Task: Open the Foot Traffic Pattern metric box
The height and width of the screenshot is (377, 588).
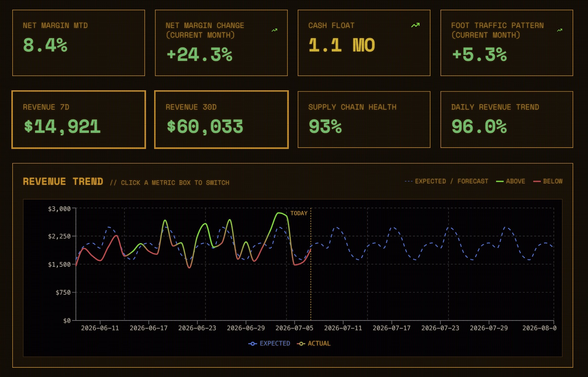Action: tap(507, 43)
